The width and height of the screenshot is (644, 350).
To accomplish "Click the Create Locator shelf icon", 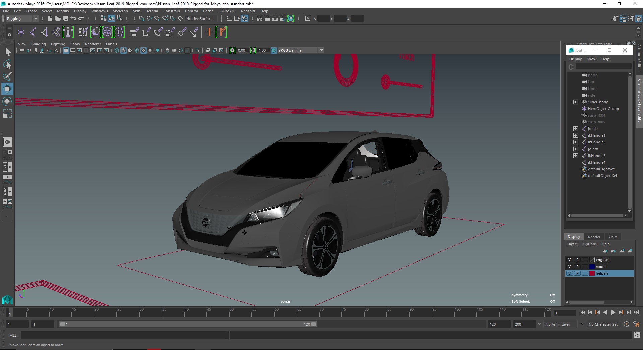I will click(21, 32).
